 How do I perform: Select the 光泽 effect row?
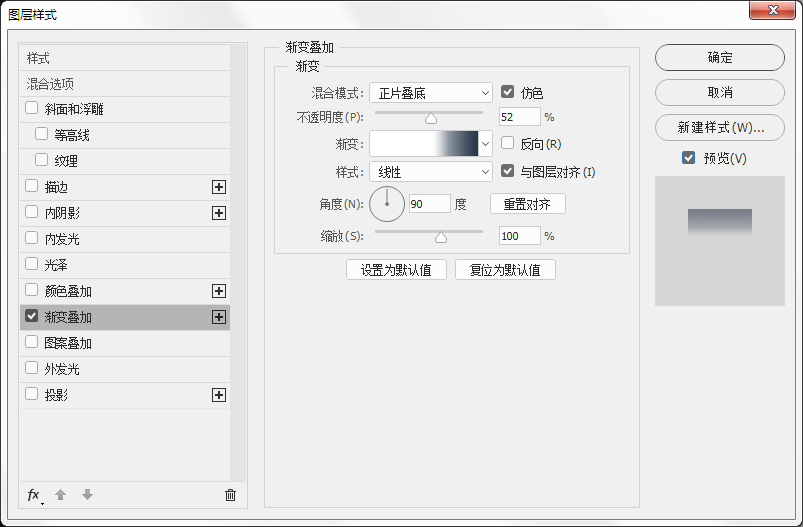[x=125, y=265]
